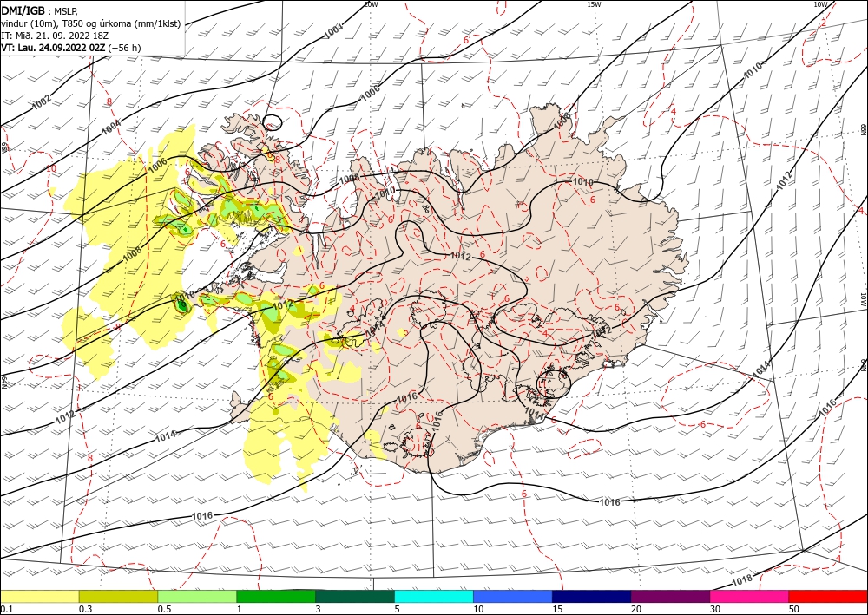Click the 'IT: Mið. 21. 09. 2022 18Z' line
The image size is (868, 615).
tap(54, 36)
